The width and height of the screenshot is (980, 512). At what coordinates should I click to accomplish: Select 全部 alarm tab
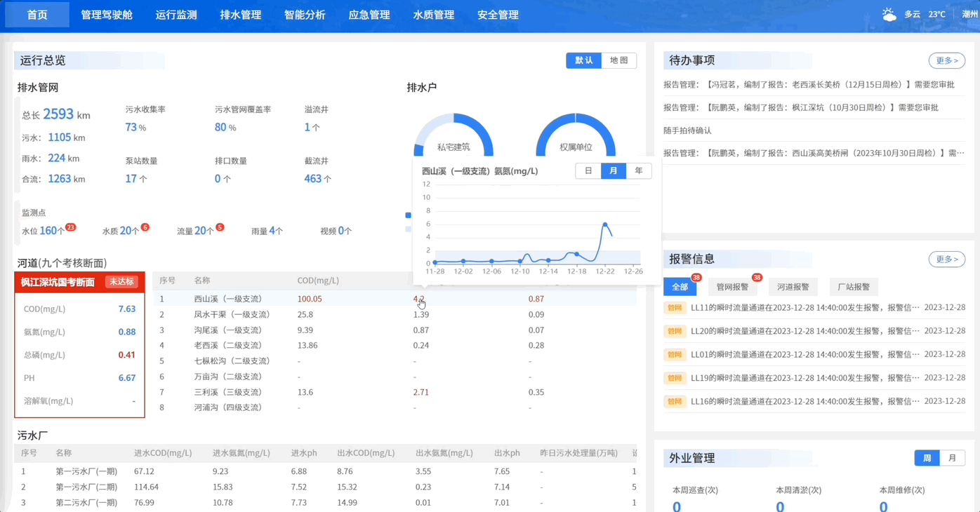[680, 287]
